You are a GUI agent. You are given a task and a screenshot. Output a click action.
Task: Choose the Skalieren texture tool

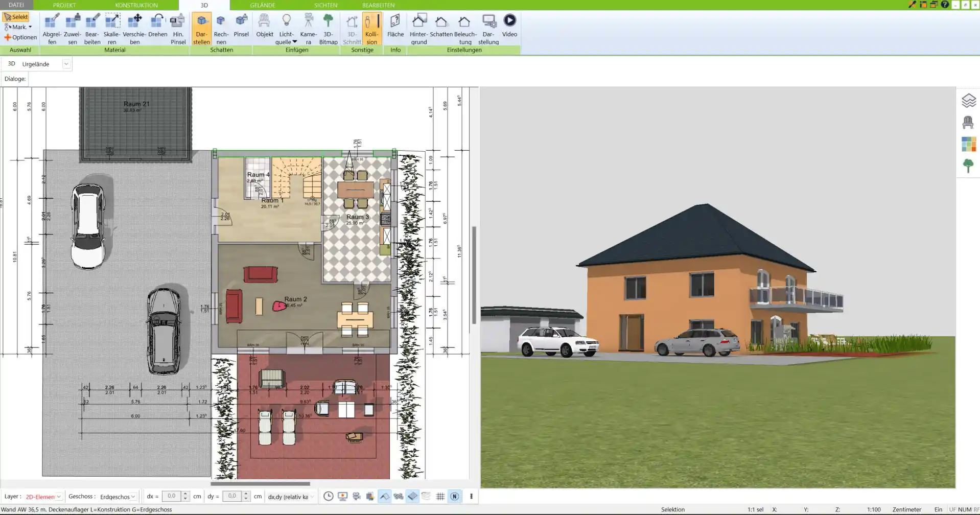point(112,29)
